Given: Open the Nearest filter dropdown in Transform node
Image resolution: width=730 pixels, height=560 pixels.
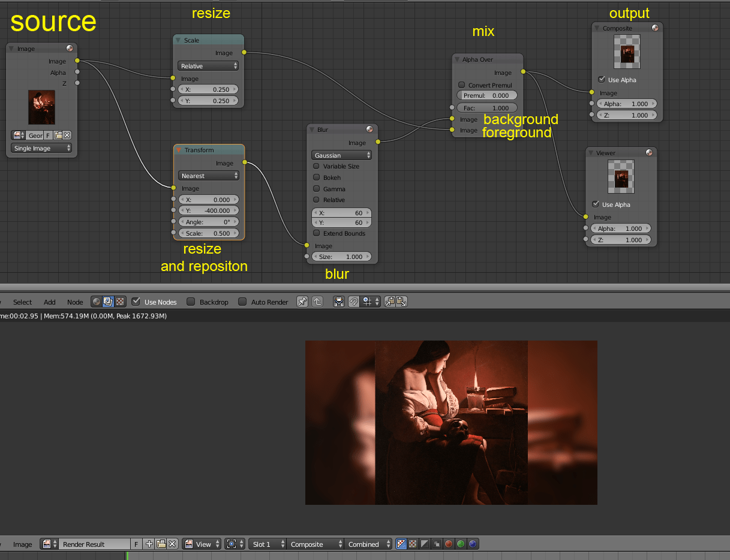Looking at the screenshot, I should click(x=209, y=176).
